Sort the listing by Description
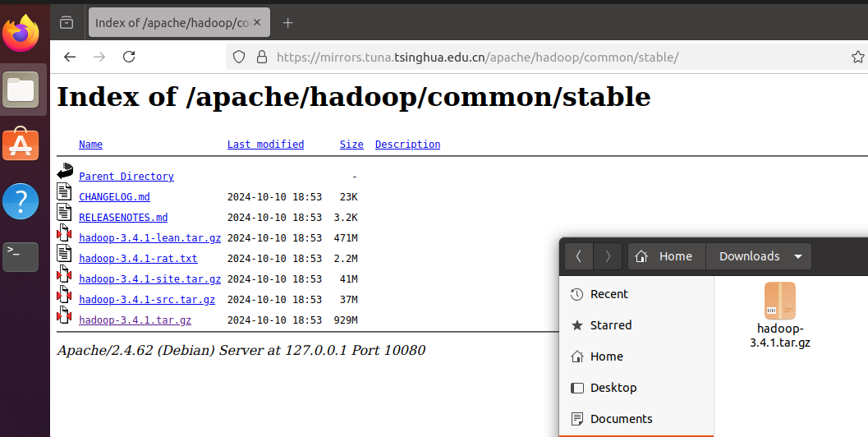Screen dimensions: 868x437 tap(407, 144)
